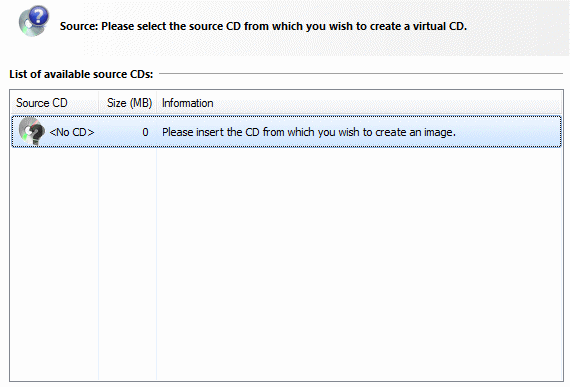The image size is (570, 387).
Task: Click divider between Size (MB) and Information headers
Action: point(157,103)
